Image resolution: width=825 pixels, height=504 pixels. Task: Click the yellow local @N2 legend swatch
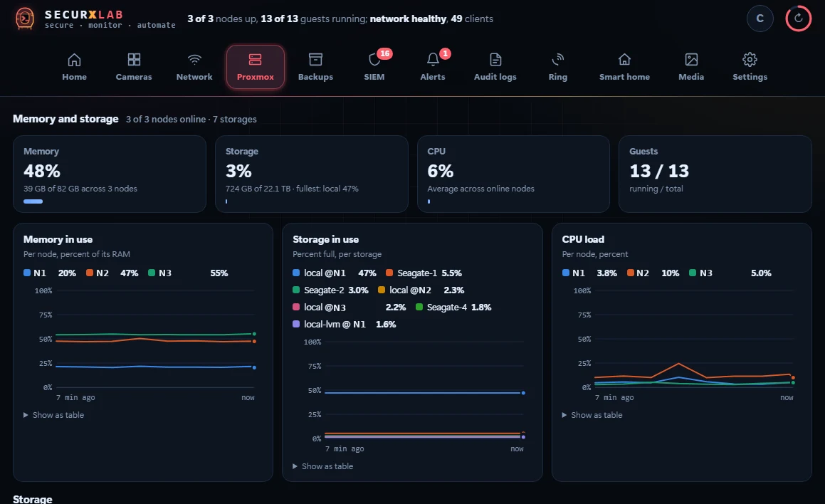coord(382,290)
